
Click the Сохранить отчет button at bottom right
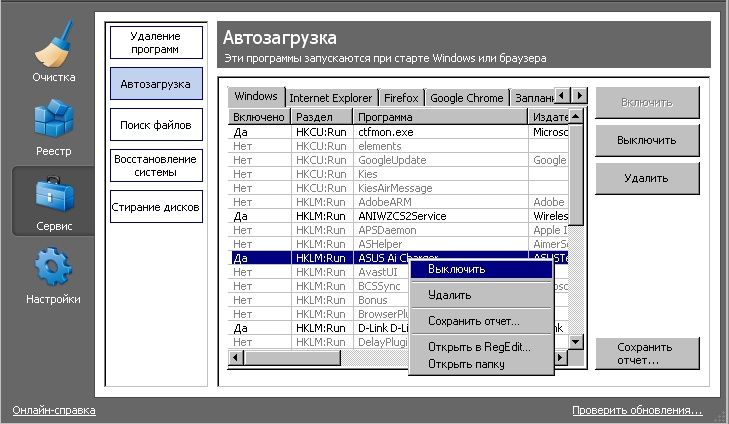click(646, 354)
